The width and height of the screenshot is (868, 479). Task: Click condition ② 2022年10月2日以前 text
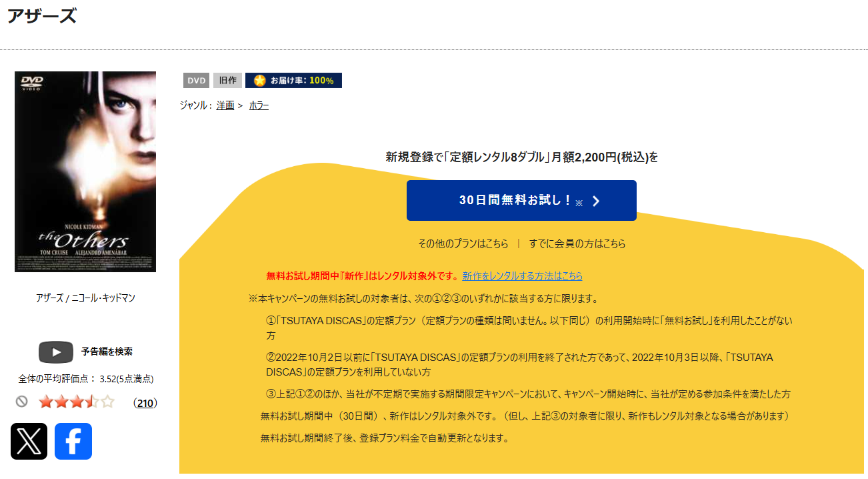coord(520,365)
